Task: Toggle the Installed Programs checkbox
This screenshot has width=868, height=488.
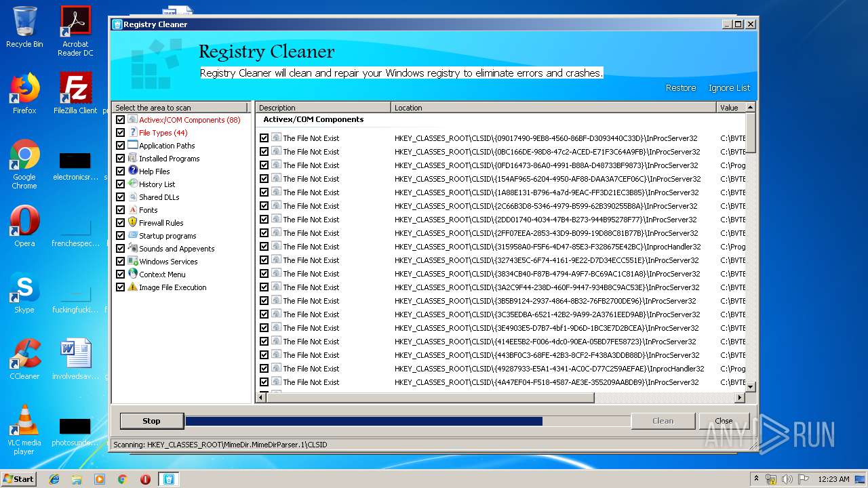Action: 121,159
